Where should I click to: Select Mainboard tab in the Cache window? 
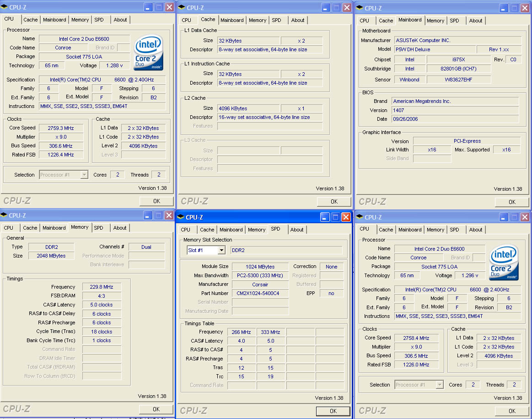point(232,20)
